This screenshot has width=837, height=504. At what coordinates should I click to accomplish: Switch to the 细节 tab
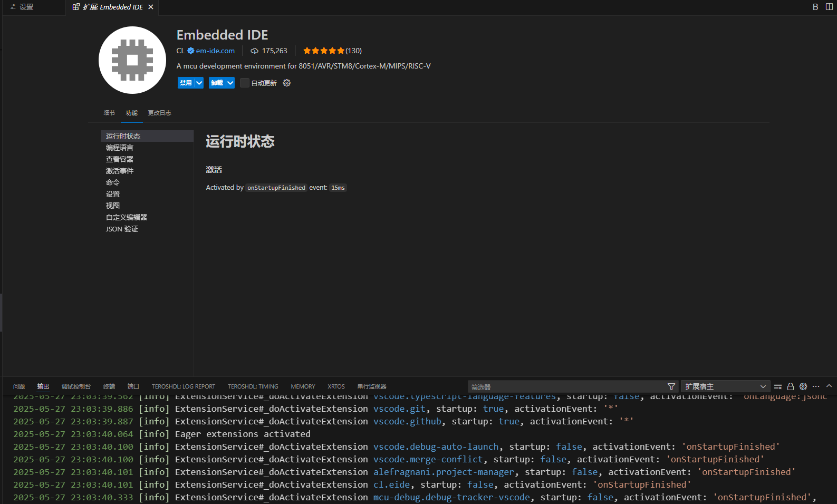pos(109,113)
